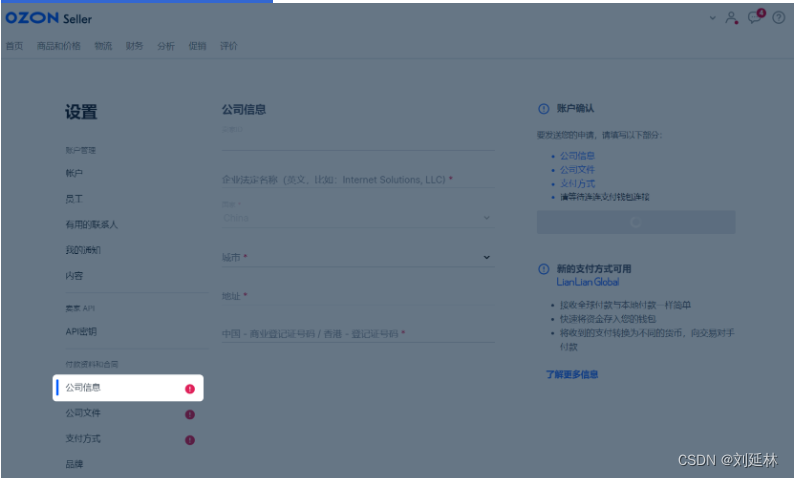Click the OZON Seller logo
794x478 pixels.
coord(49,18)
